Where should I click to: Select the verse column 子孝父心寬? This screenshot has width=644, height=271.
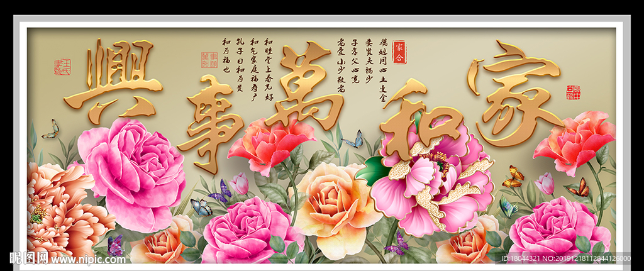point(355,61)
